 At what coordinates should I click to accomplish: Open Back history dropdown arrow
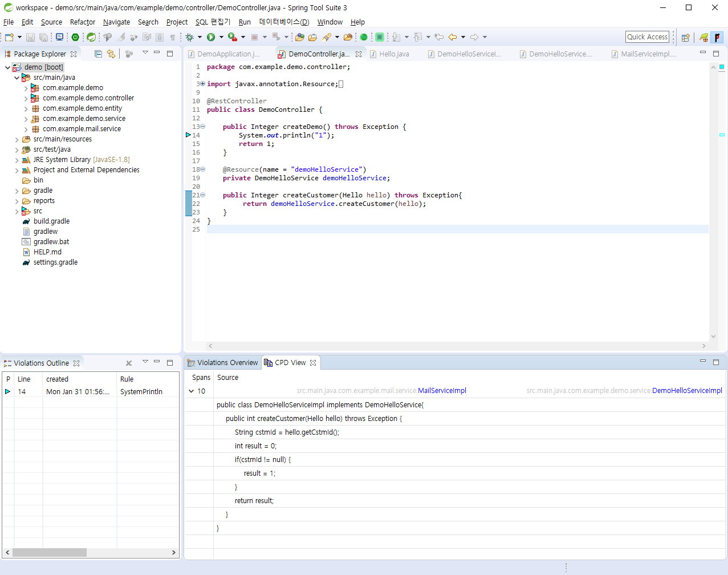point(463,37)
